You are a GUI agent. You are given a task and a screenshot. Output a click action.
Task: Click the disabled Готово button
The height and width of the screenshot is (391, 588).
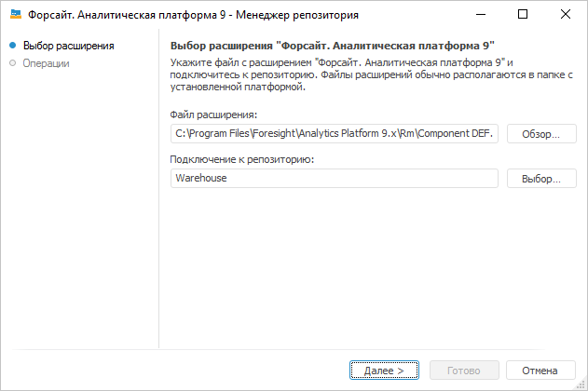click(464, 370)
